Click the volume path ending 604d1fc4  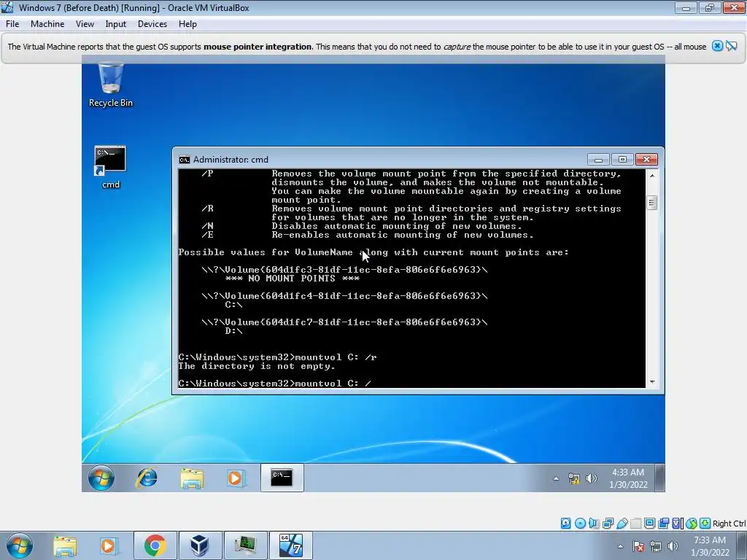tap(344, 296)
